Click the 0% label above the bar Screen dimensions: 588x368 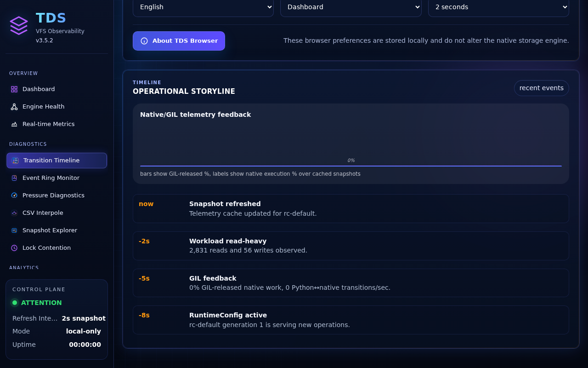351,161
